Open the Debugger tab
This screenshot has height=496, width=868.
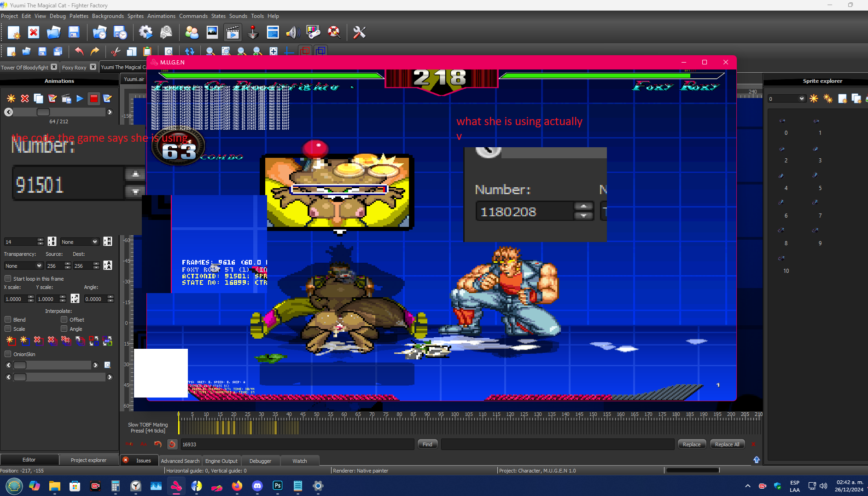(x=260, y=461)
